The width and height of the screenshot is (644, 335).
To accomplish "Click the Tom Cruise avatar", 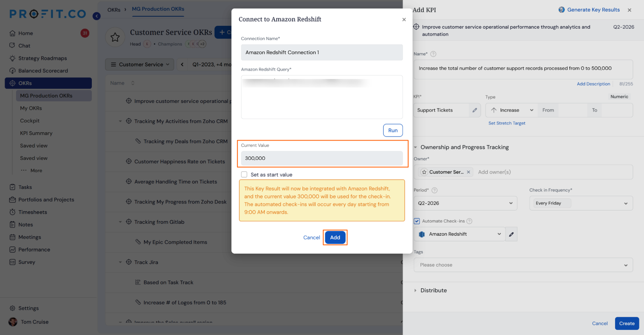I will 13,322.
